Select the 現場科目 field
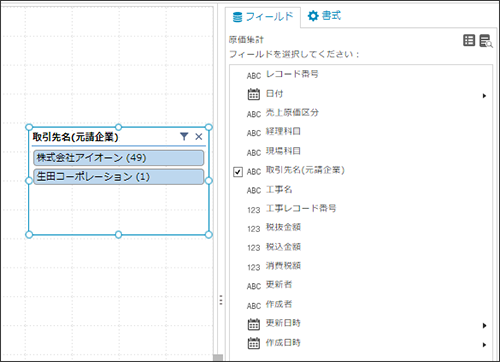Viewport: 500px width, 362px height. (x=283, y=151)
